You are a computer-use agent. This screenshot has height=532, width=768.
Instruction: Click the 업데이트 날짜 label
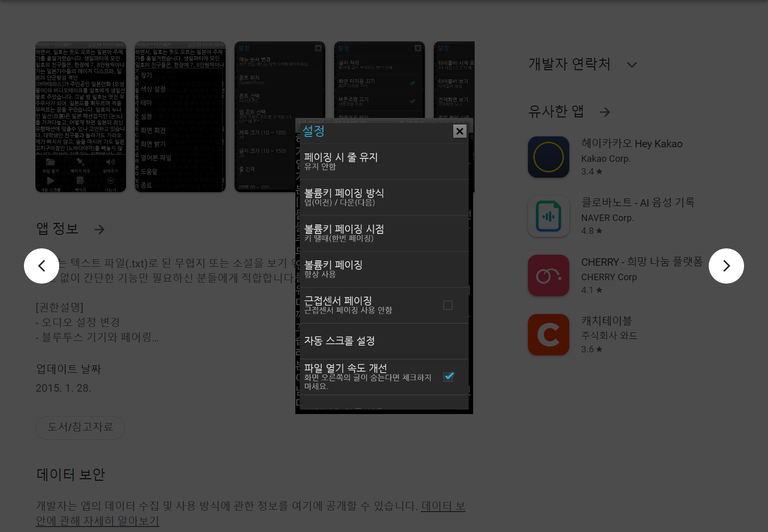68,369
